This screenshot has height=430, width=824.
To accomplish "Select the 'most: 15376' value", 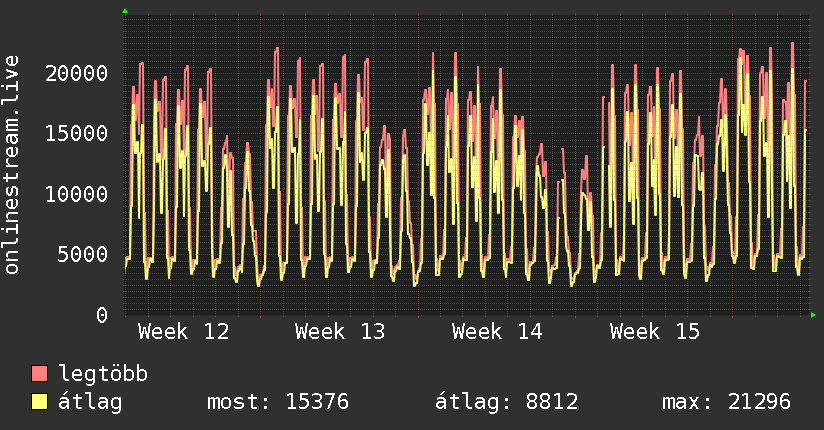I will (278, 402).
